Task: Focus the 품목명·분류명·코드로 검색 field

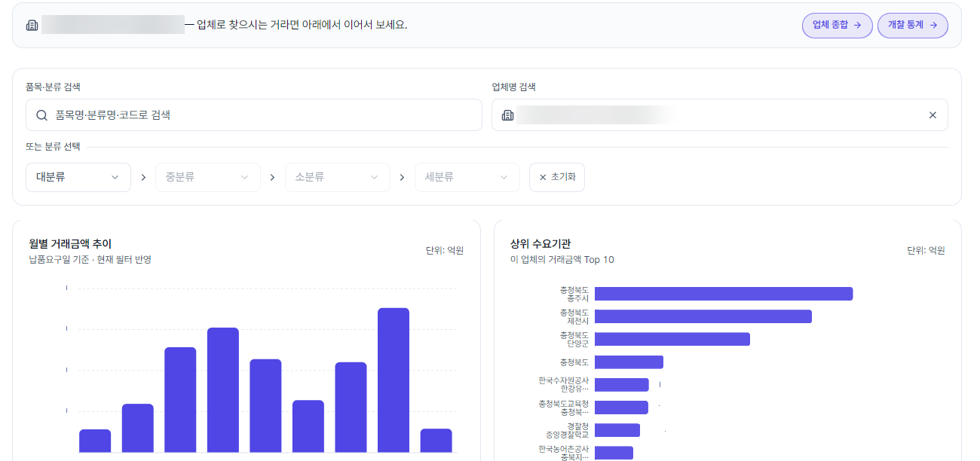Action: [253, 115]
